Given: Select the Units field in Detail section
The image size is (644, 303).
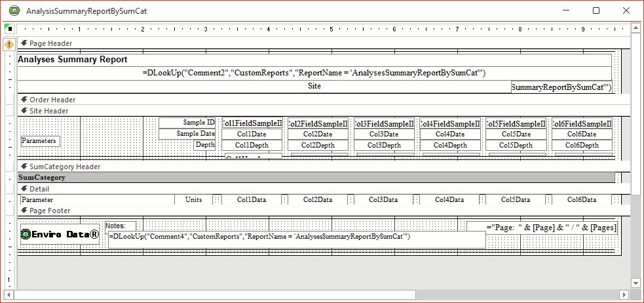Looking at the screenshot, I should pos(193,200).
